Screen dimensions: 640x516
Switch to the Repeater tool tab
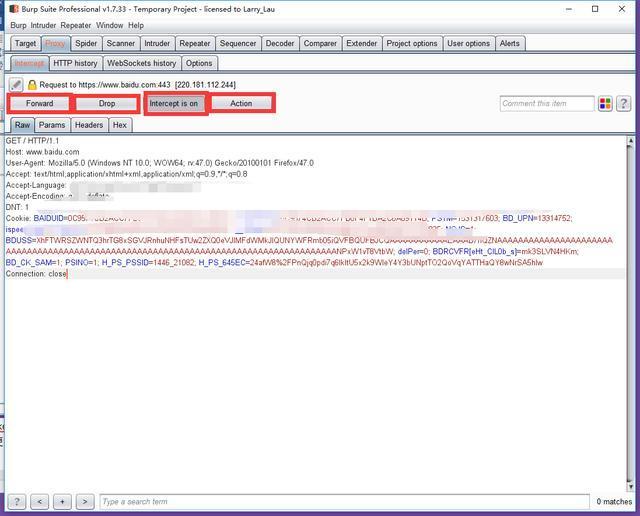(x=195, y=43)
